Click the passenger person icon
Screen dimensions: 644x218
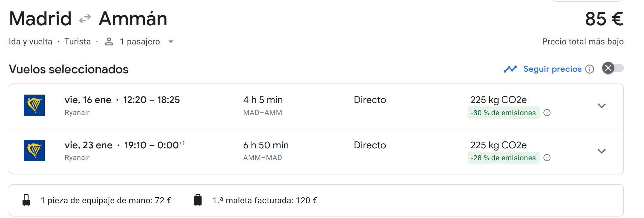109,42
